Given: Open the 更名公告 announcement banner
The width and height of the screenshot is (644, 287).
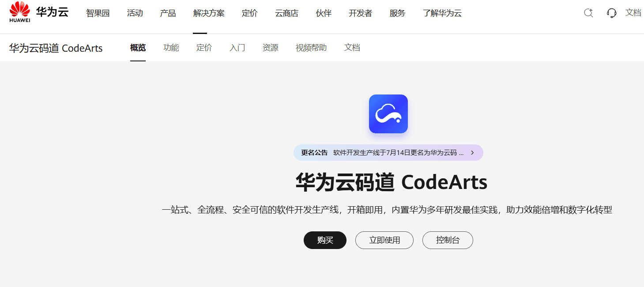Looking at the screenshot, I should point(388,153).
